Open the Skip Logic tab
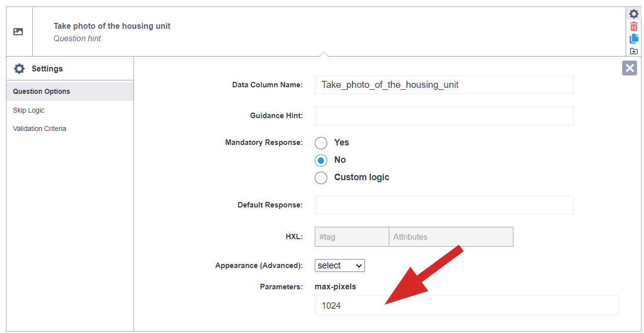Image resolution: width=644 pixels, height=333 pixels. tap(29, 110)
